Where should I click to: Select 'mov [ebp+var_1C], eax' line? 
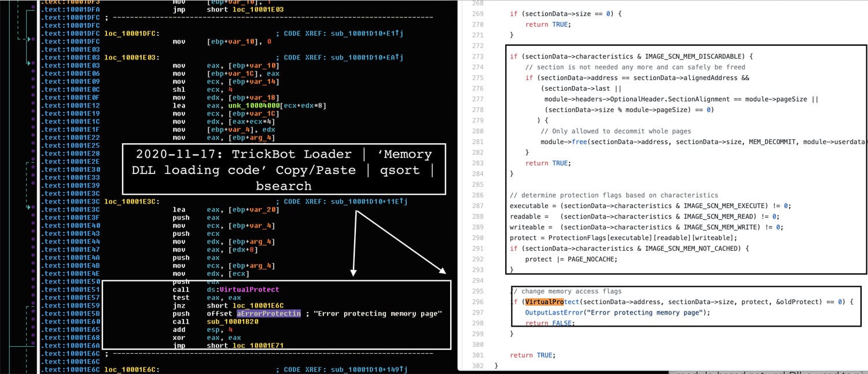[x=226, y=73]
